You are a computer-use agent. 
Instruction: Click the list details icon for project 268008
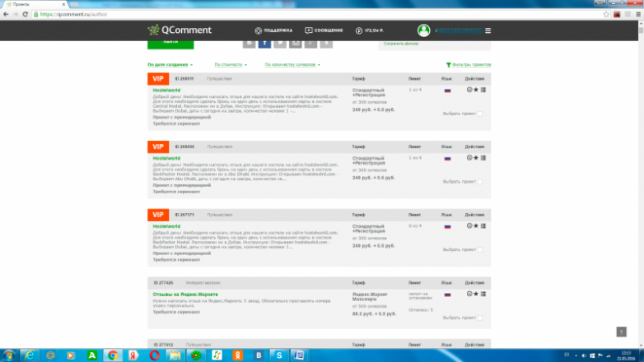coord(483,157)
